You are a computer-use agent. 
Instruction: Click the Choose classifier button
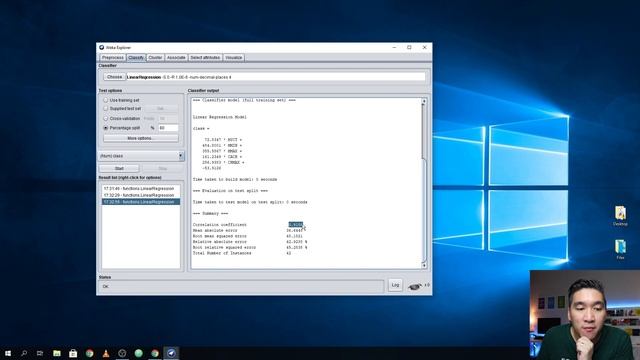[114, 77]
